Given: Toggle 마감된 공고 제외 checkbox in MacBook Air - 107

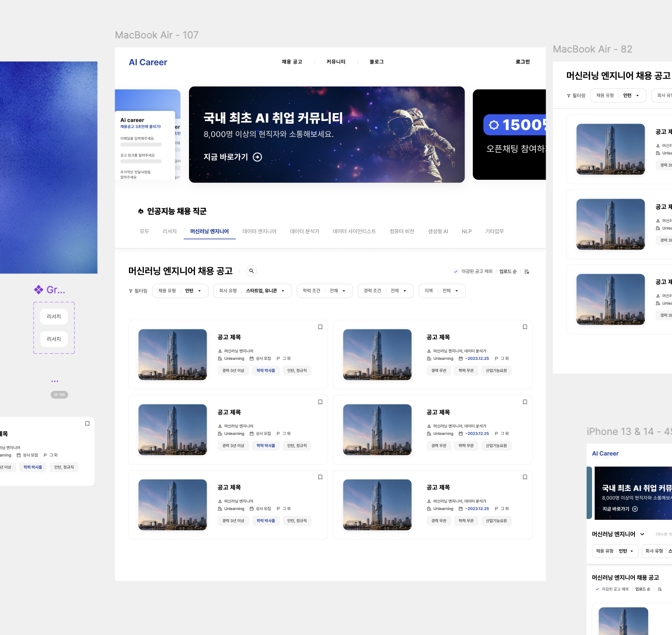Looking at the screenshot, I should [456, 272].
